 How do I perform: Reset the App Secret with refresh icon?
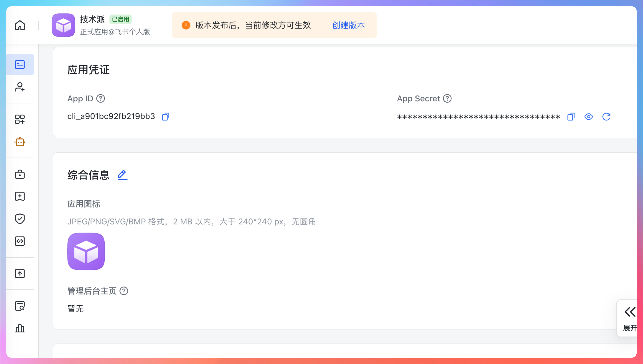coord(606,117)
